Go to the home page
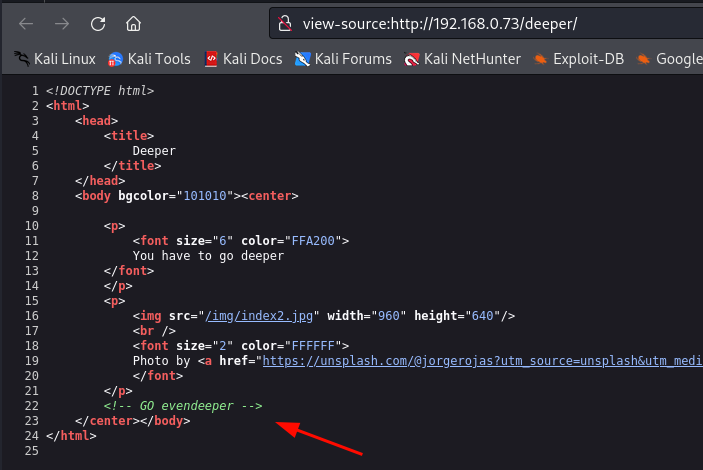703x470 pixels. (x=133, y=24)
